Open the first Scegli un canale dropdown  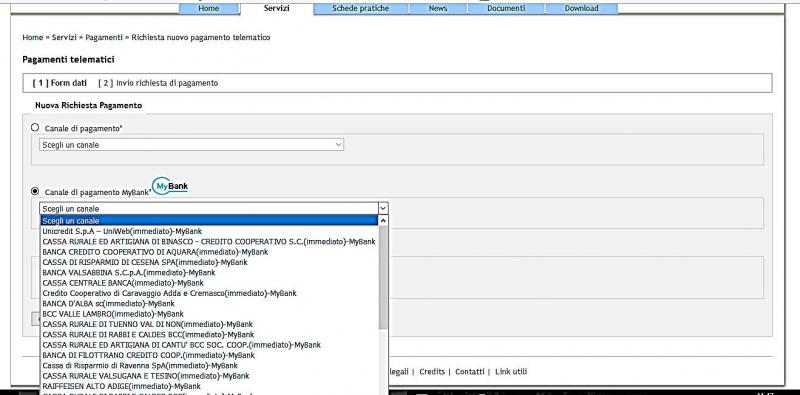[x=191, y=145]
